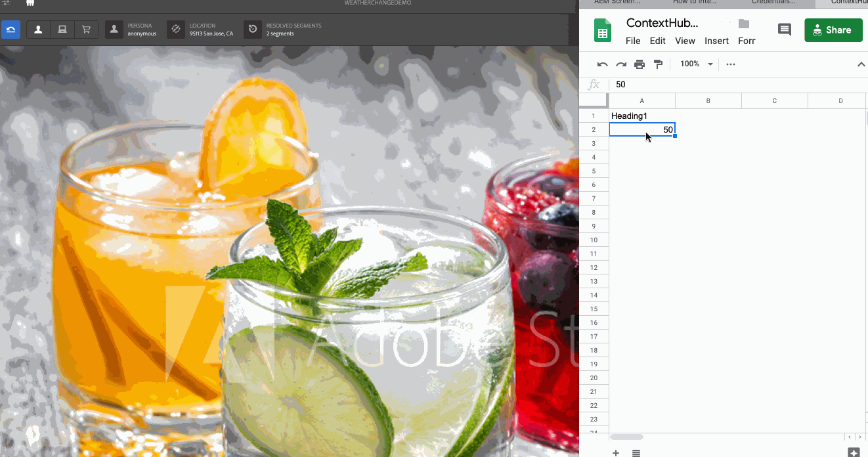Print the spreadsheet
The image size is (868, 457).
pos(640,64)
